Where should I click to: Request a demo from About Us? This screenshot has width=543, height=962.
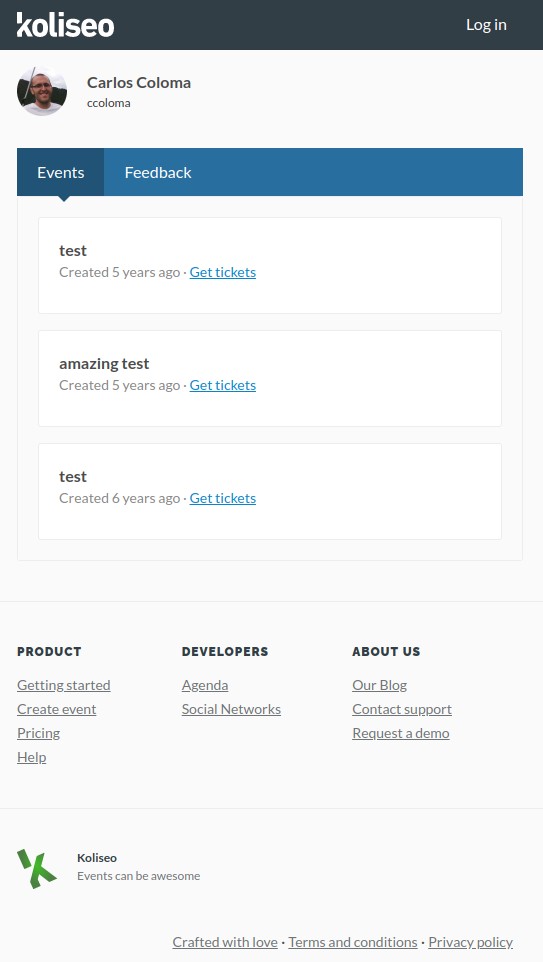[x=401, y=733]
